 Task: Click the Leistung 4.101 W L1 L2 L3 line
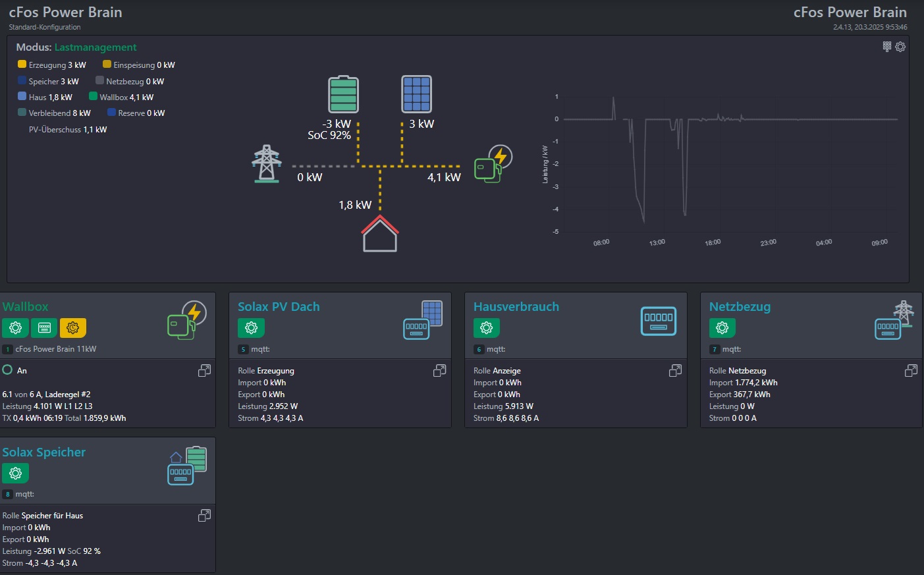(x=47, y=406)
